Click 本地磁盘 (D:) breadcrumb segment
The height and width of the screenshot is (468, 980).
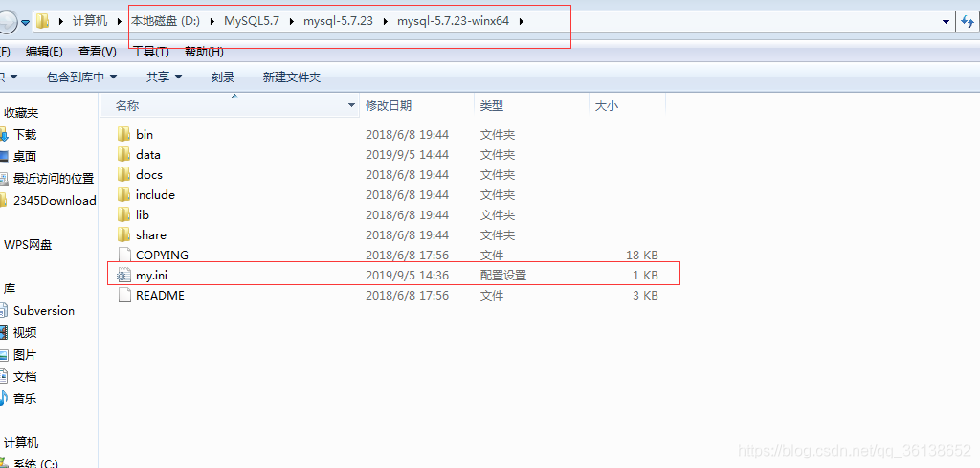[x=165, y=21]
